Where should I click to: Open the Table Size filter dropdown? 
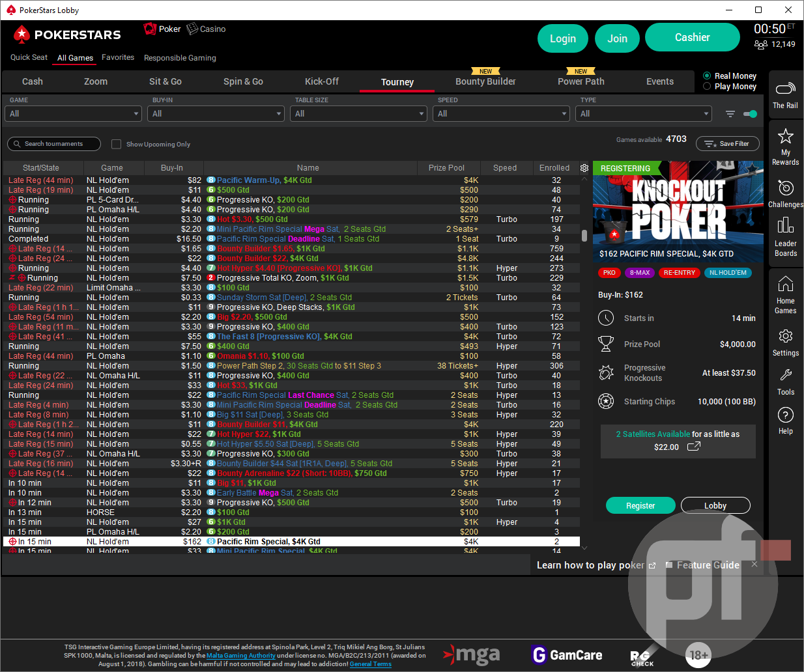click(x=358, y=113)
